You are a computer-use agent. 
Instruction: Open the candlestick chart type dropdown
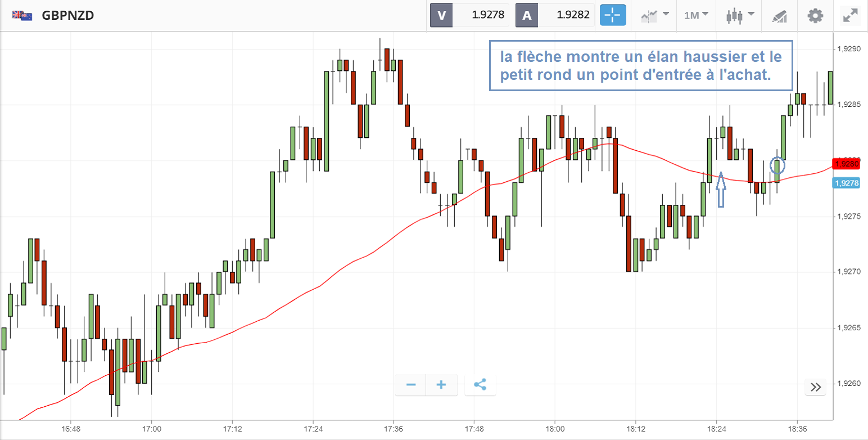[x=739, y=15]
